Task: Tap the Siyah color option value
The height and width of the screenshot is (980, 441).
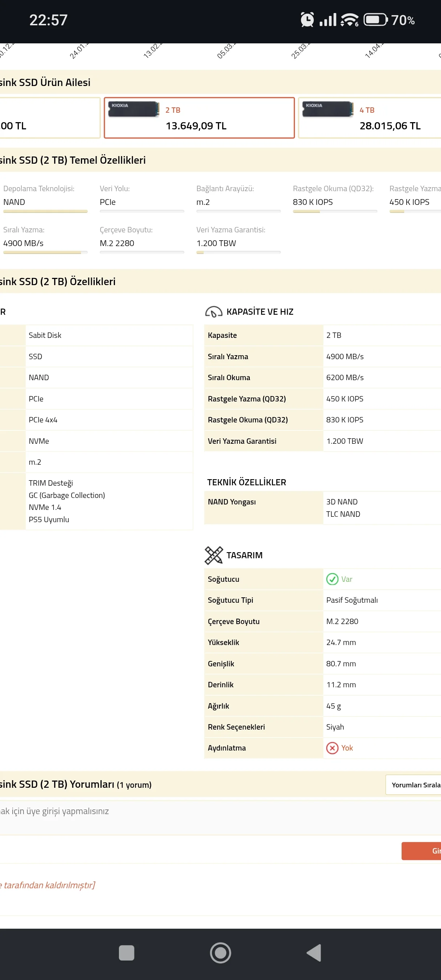Action: click(x=335, y=727)
